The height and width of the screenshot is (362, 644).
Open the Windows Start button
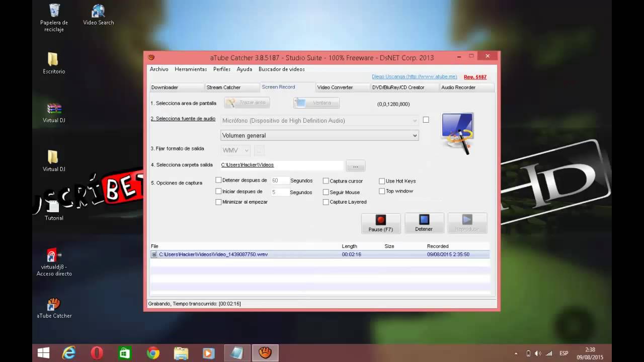coord(44,353)
